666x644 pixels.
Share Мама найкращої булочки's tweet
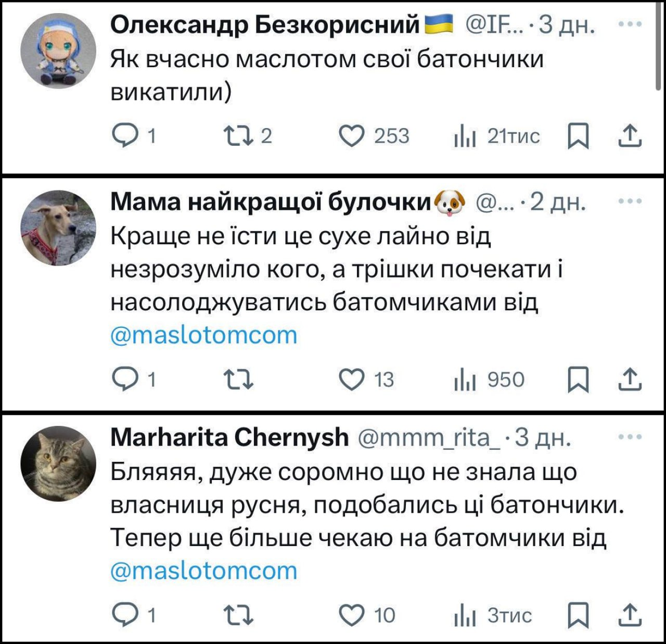(629, 380)
